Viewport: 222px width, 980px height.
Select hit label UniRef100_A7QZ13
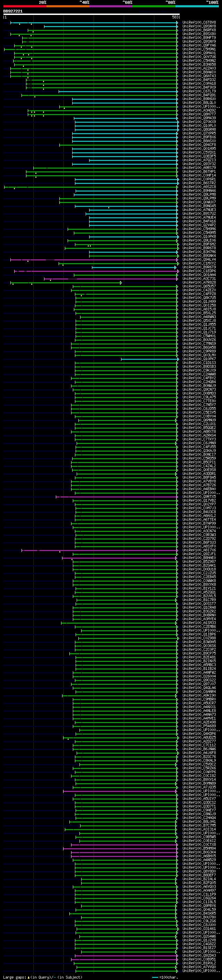coord(199,160)
